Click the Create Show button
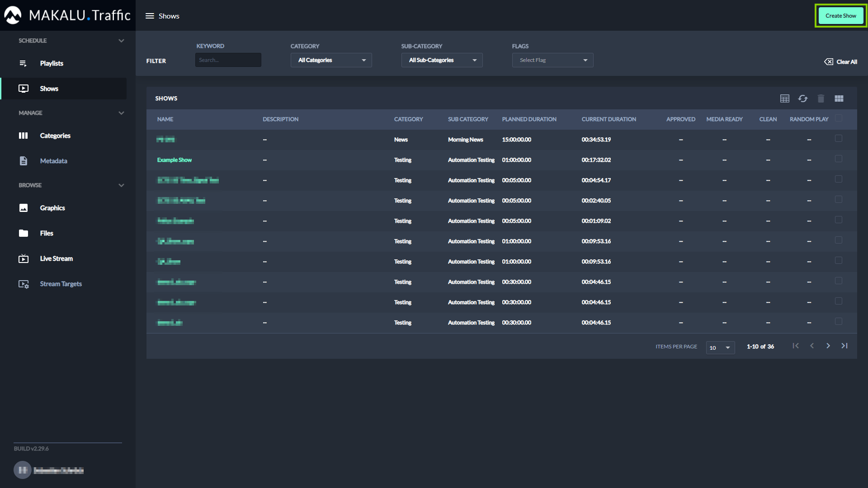This screenshot has height=488, width=868. coord(840,16)
